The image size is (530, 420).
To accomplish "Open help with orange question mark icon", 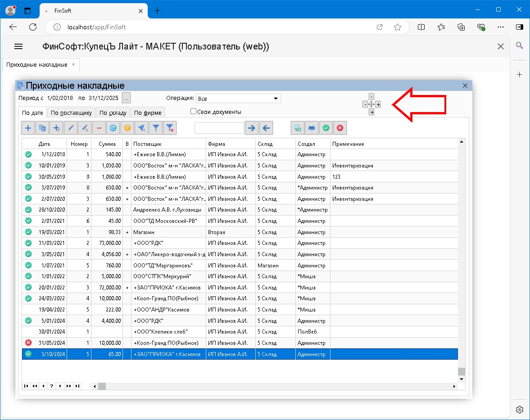I will [127, 128].
